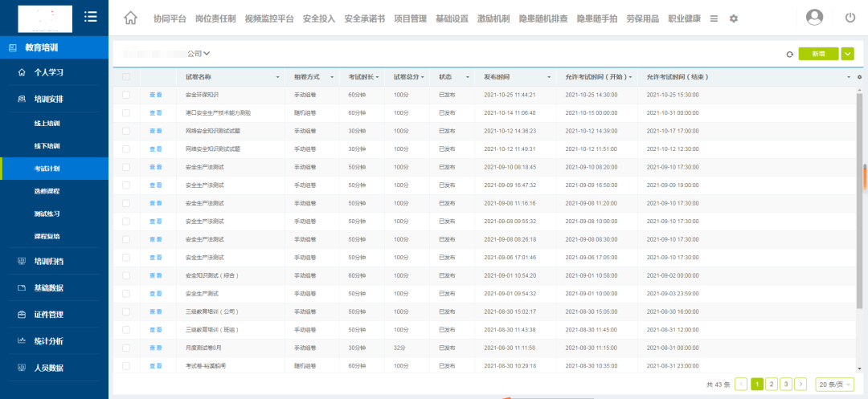Select checkbox for 港口安全生产技术能力测验 row

126,113
